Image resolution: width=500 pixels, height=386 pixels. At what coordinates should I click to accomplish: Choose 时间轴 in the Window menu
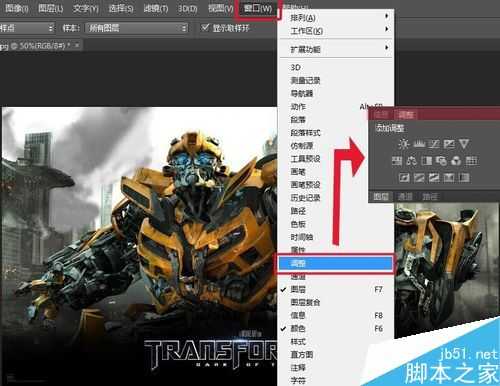[336, 237]
